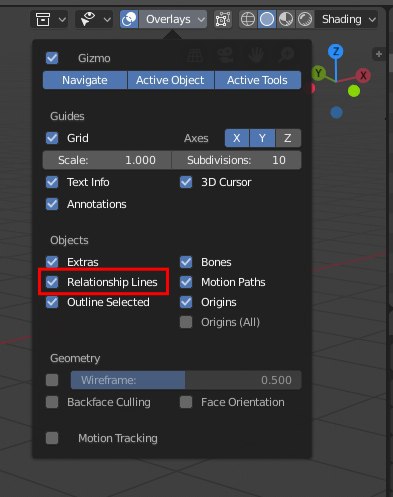Uncheck the 3D Cursor checkbox
393x497 pixels.
coord(186,182)
